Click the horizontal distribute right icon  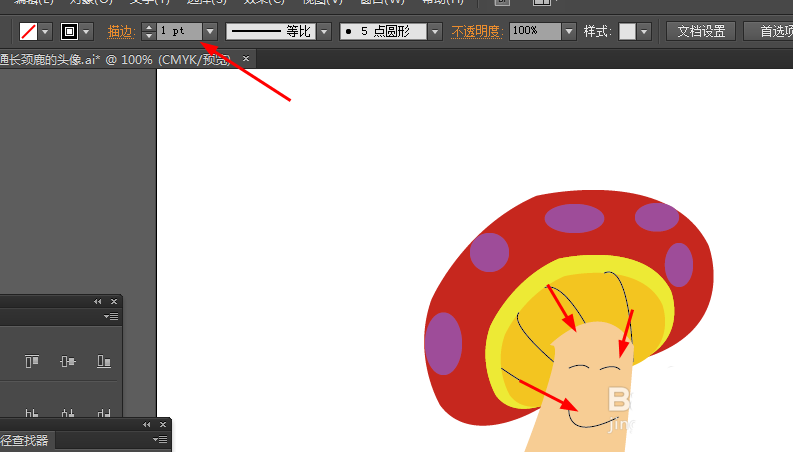[x=104, y=414]
